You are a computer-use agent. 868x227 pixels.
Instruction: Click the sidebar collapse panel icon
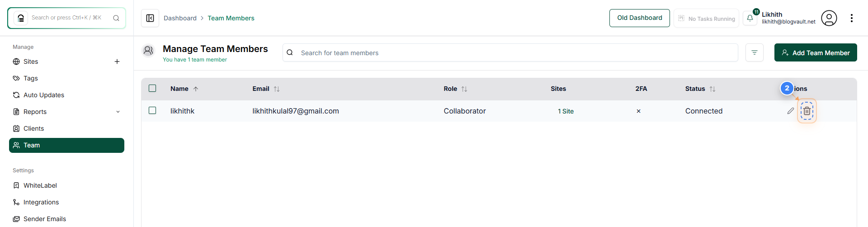pyautogui.click(x=150, y=18)
